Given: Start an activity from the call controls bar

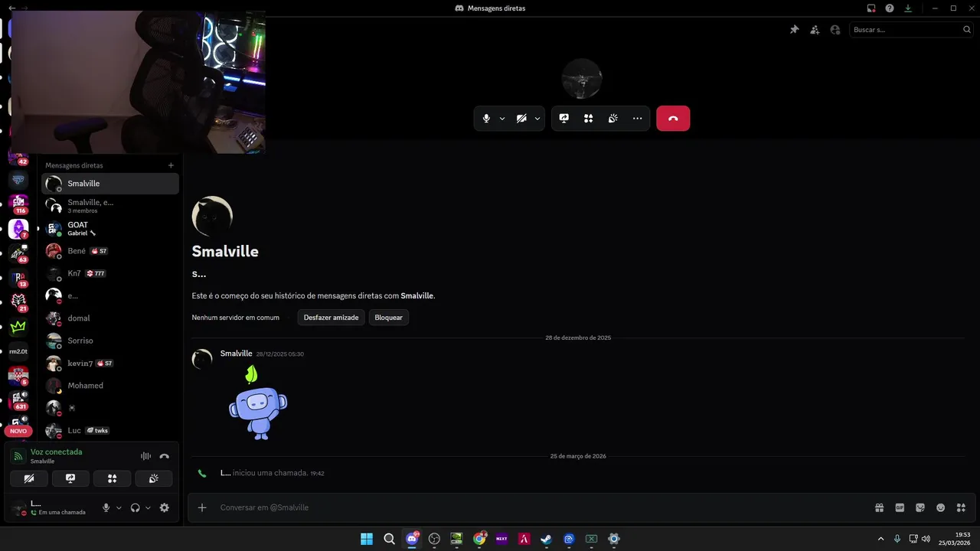Looking at the screenshot, I should click(589, 119).
